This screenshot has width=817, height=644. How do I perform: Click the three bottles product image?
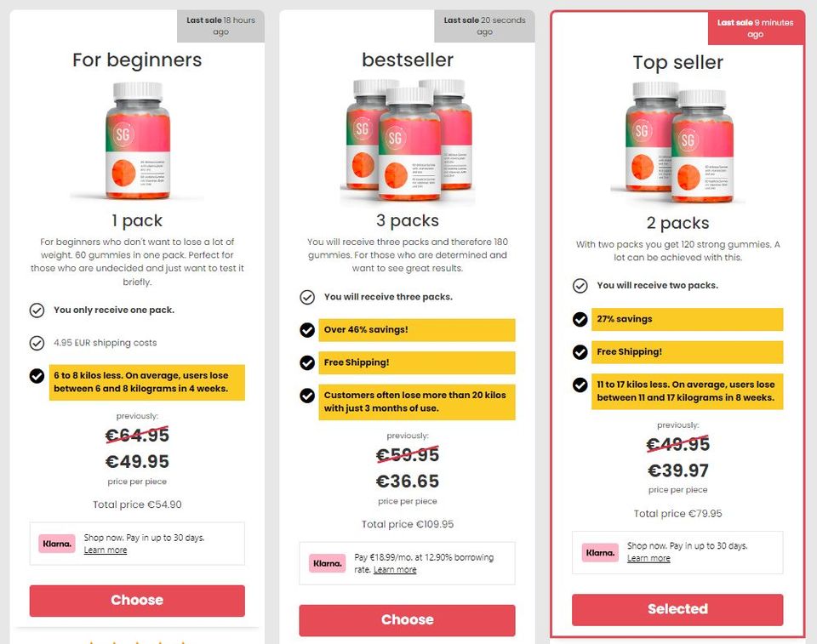pos(408,140)
